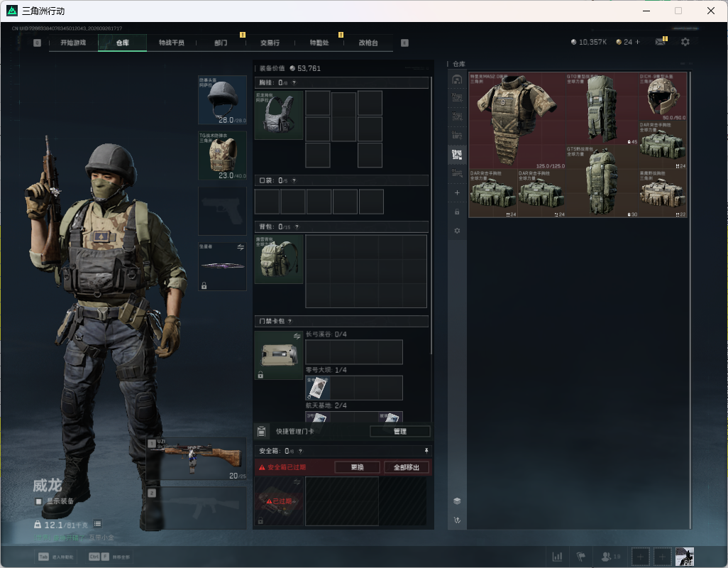Screen dimensions: 728x568
Task: Click the 全部移出 button
Action: click(407, 467)
